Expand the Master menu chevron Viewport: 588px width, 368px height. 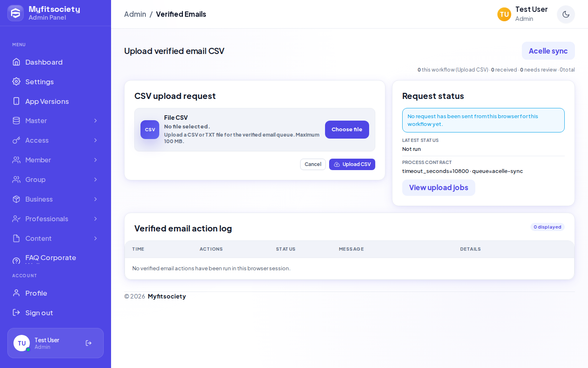click(x=96, y=121)
